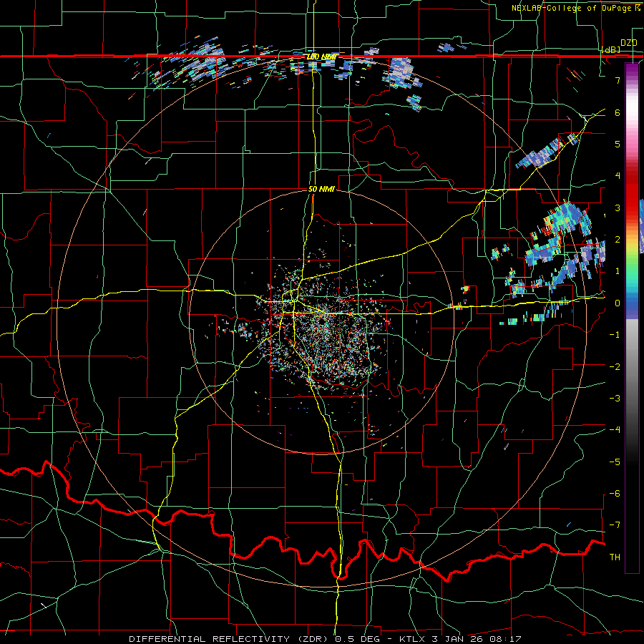The width and height of the screenshot is (644, 644).
Task: Click the 4 value on the color scale
Action: (618, 176)
